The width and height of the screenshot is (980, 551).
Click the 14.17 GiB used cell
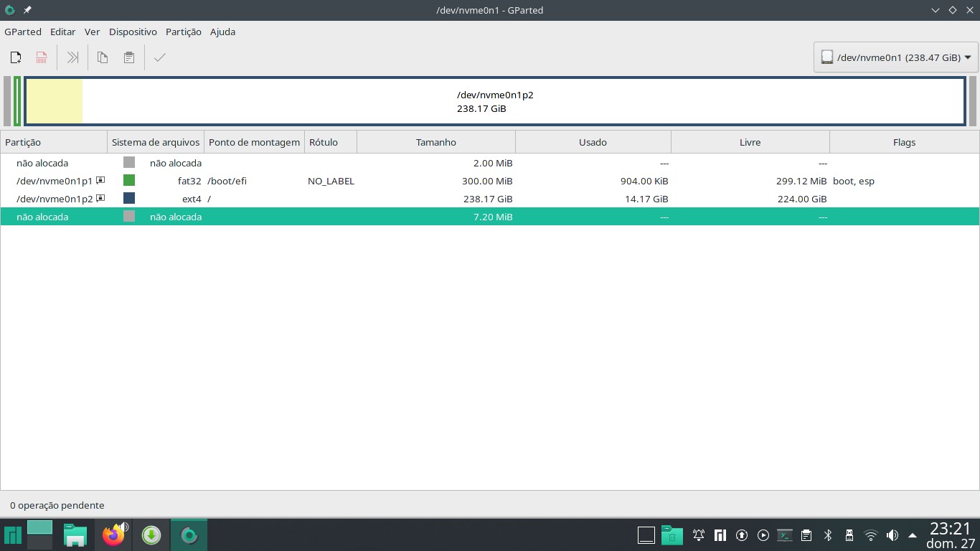click(646, 199)
